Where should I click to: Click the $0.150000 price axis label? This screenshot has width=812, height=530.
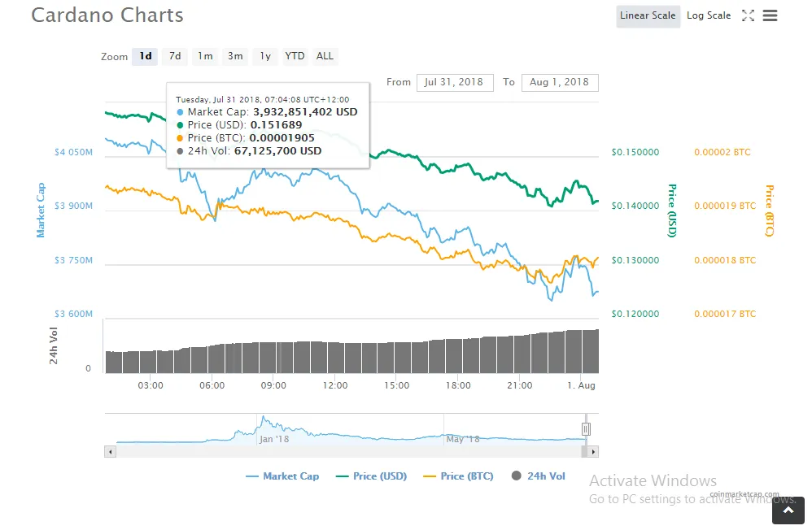pos(635,152)
